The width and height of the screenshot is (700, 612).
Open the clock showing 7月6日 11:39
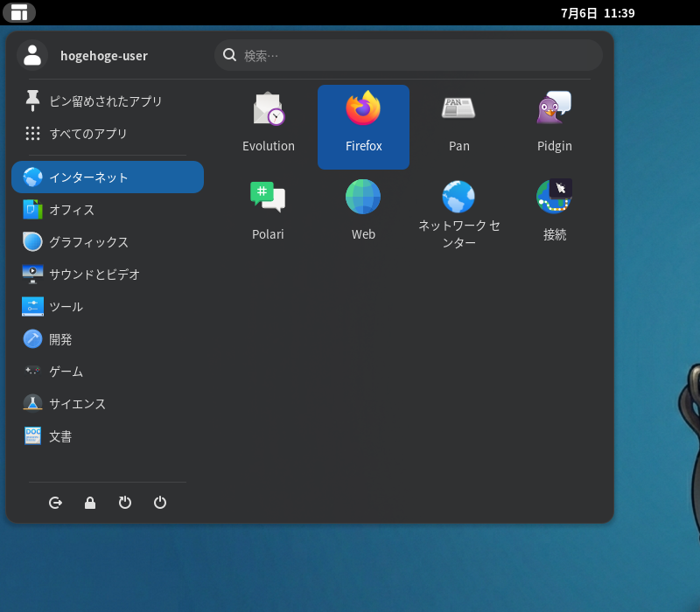598,13
